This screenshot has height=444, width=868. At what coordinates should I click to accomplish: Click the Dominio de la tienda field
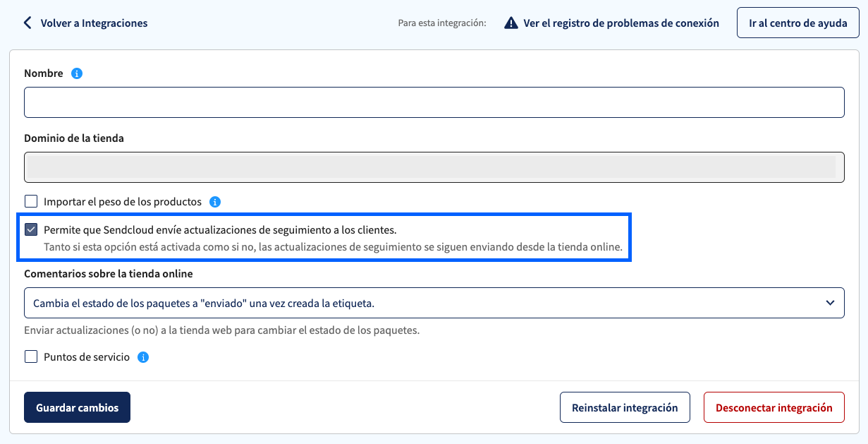[x=434, y=167]
